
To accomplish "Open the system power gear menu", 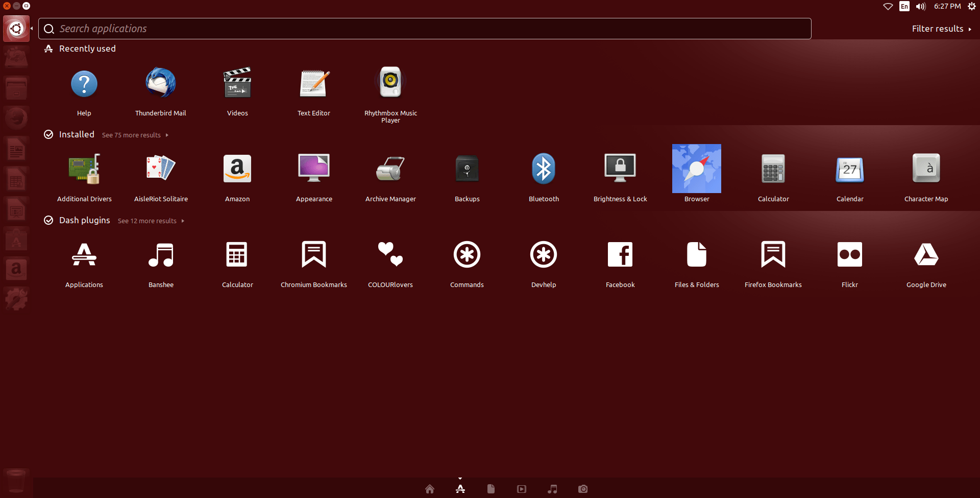I will (972, 6).
